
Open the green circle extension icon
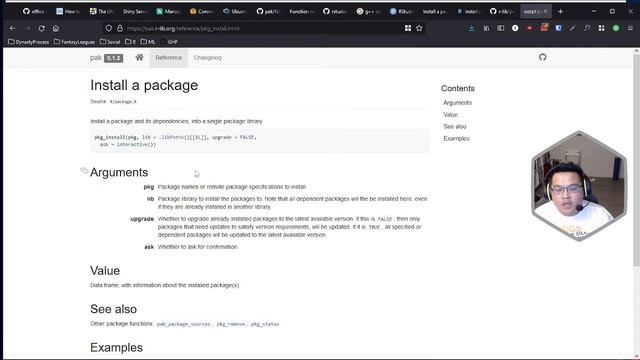pyautogui.click(x=616, y=28)
